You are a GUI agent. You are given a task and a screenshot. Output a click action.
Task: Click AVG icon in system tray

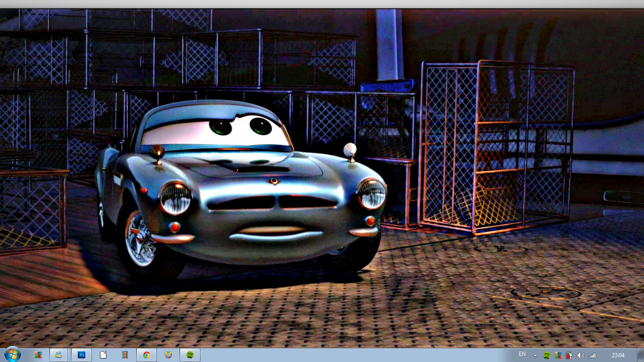point(558,355)
